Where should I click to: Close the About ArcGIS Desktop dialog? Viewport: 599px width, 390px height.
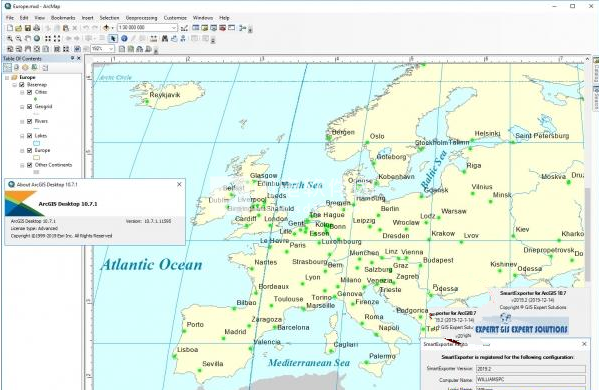[179, 184]
